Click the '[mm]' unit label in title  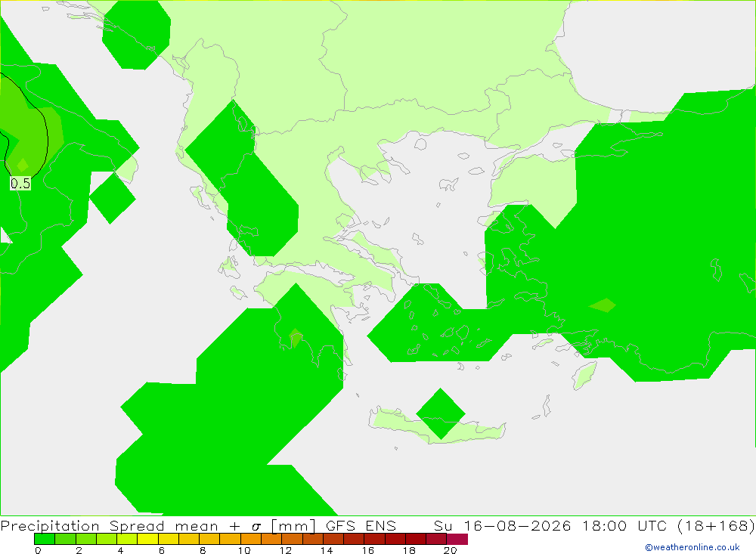click(293, 525)
